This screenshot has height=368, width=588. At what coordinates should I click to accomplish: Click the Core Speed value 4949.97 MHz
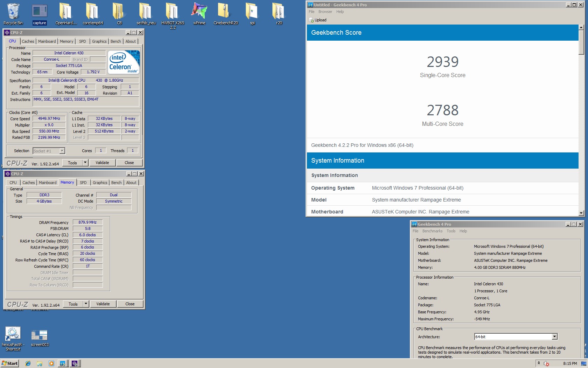point(49,118)
